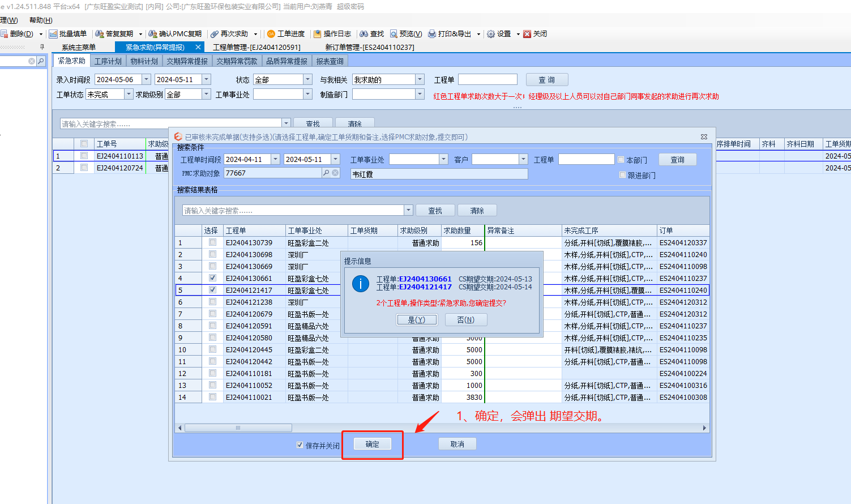Viewport: 851px width, 504px height.
Task: Click 否(N) in the confirmation prompt
Action: [465, 319]
